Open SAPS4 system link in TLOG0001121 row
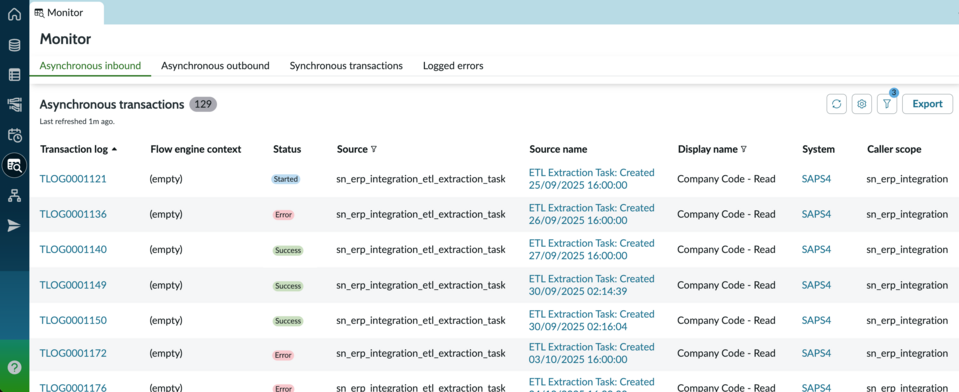Image resolution: width=959 pixels, height=392 pixels. tap(816, 179)
